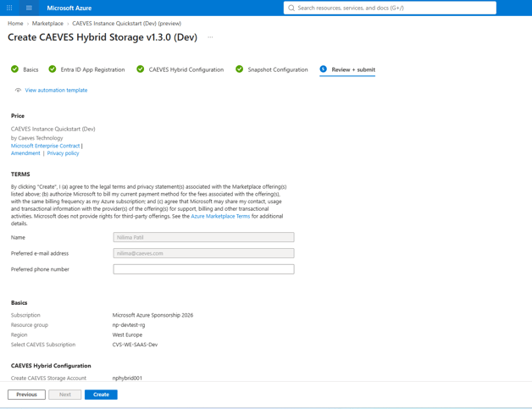Viewport: 532px width, 409px height.
Task: Click the Preferred e-mail address field
Action: [203, 253]
